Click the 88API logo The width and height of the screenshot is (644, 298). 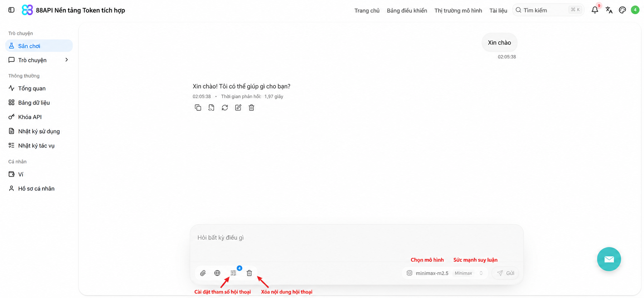pyautogui.click(x=27, y=10)
